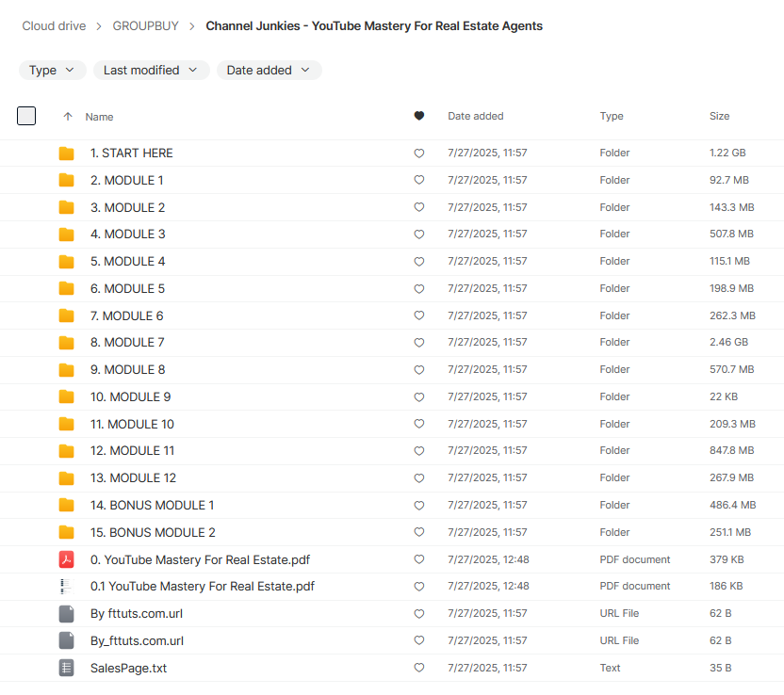Favorite the 13. MODULE 12 folder
784x695 pixels.
coord(419,478)
